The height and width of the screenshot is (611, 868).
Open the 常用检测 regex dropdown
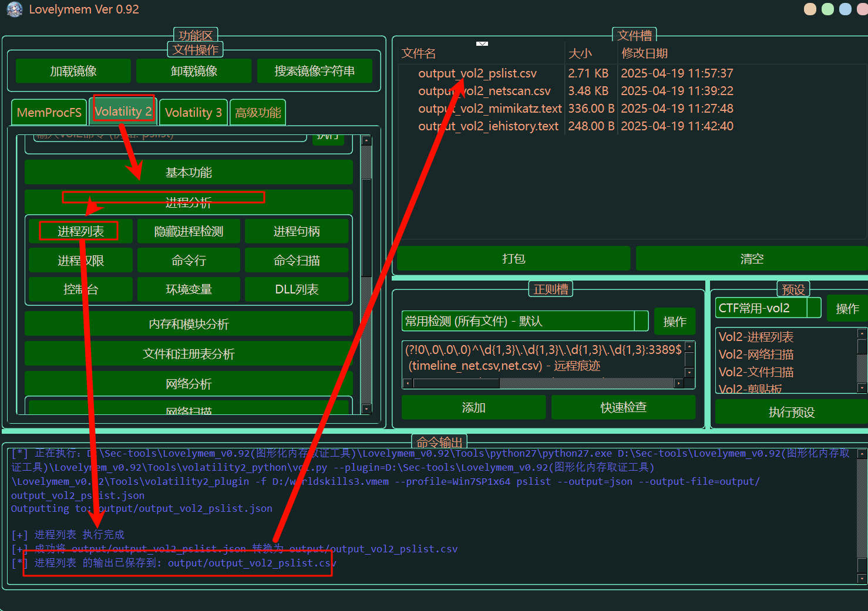(x=525, y=321)
